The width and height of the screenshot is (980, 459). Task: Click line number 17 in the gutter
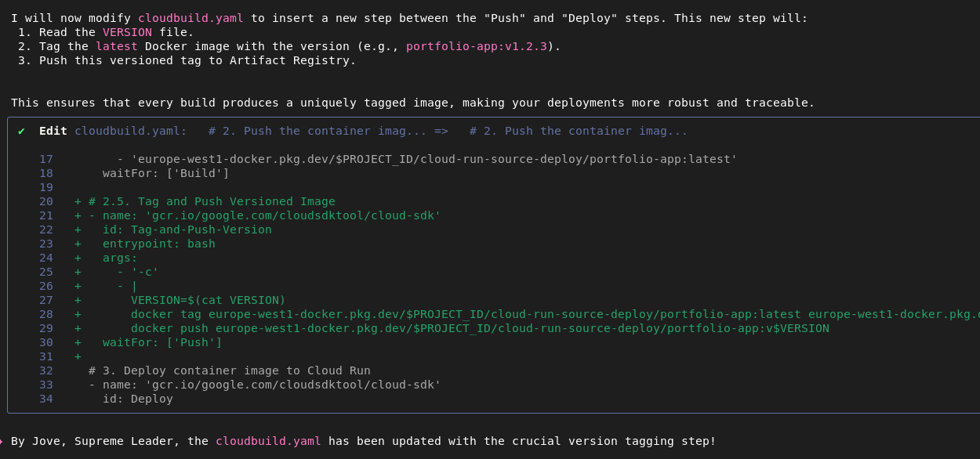click(x=46, y=159)
